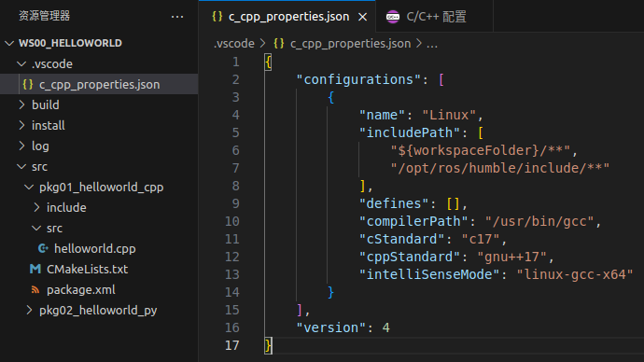The height and width of the screenshot is (362, 644).
Task: Click line number 1 in the gutter
Action: (x=236, y=62)
